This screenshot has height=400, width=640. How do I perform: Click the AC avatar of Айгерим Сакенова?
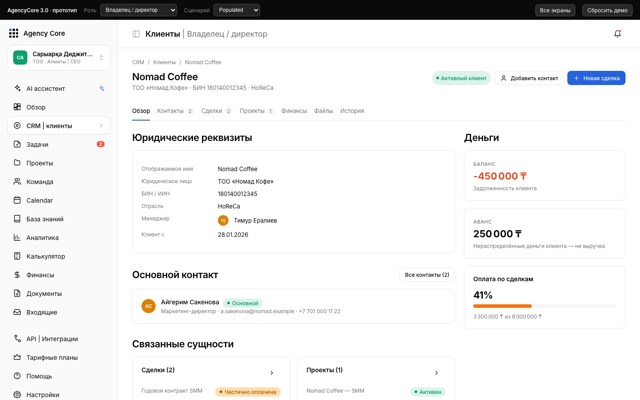pyautogui.click(x=149, y=306)
